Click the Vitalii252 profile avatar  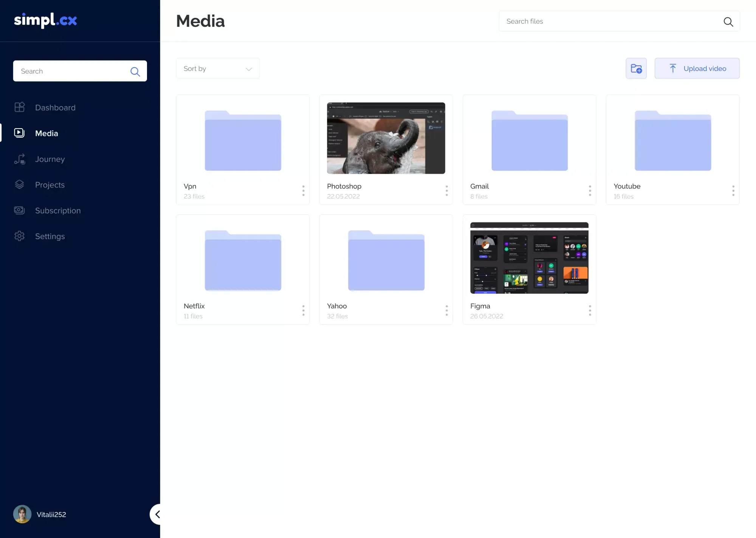22,514
